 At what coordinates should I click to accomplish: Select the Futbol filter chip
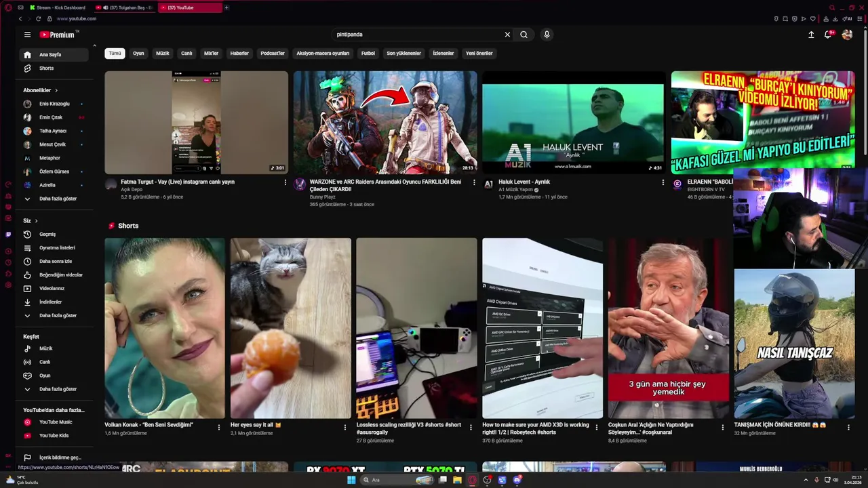[x=368, y=53]
